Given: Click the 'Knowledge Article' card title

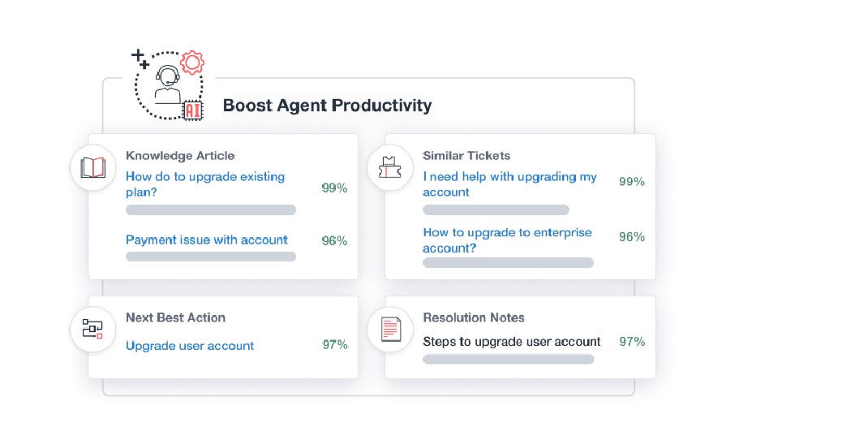Looking at the screenshot, I should 180,155.
